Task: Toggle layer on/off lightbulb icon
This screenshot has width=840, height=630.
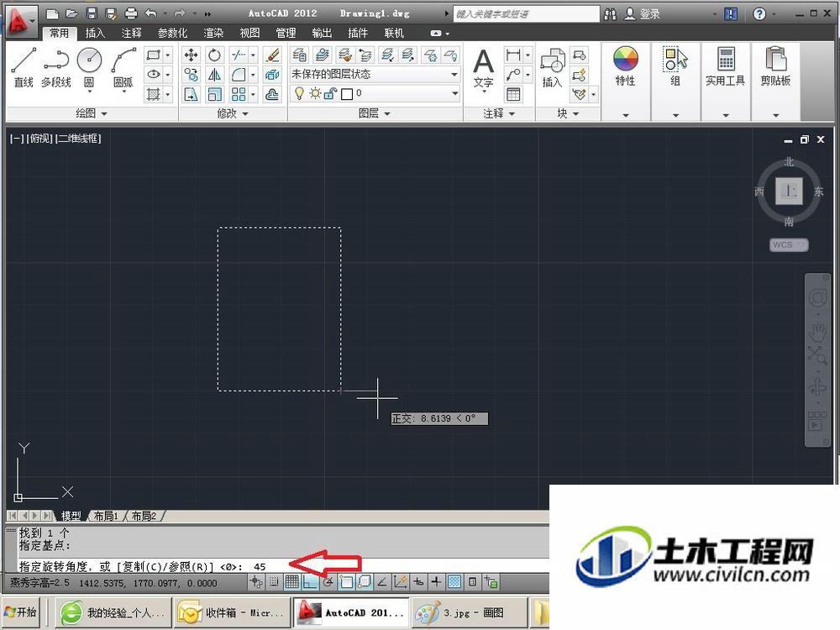Action: pos(300,94)
